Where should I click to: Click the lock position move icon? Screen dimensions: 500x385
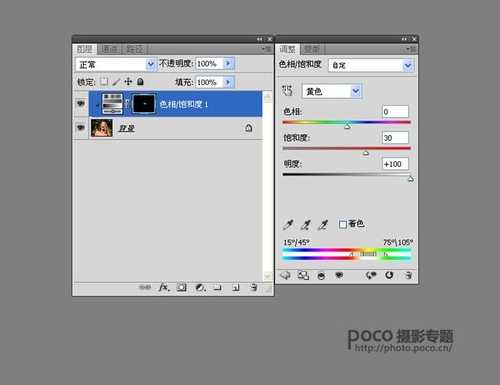click(x=128, y=82)
